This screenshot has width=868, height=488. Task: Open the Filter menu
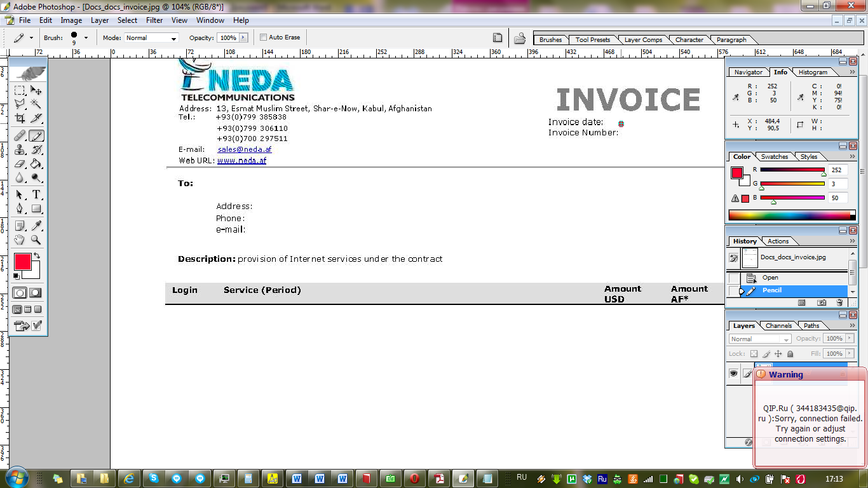[154, 20]
